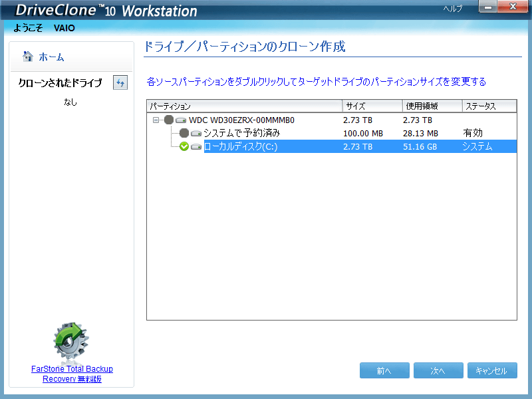Image resolution: width=532 pixels, height=399 pixels.
Task: Click the 前へ button
Action: point(384,370)
